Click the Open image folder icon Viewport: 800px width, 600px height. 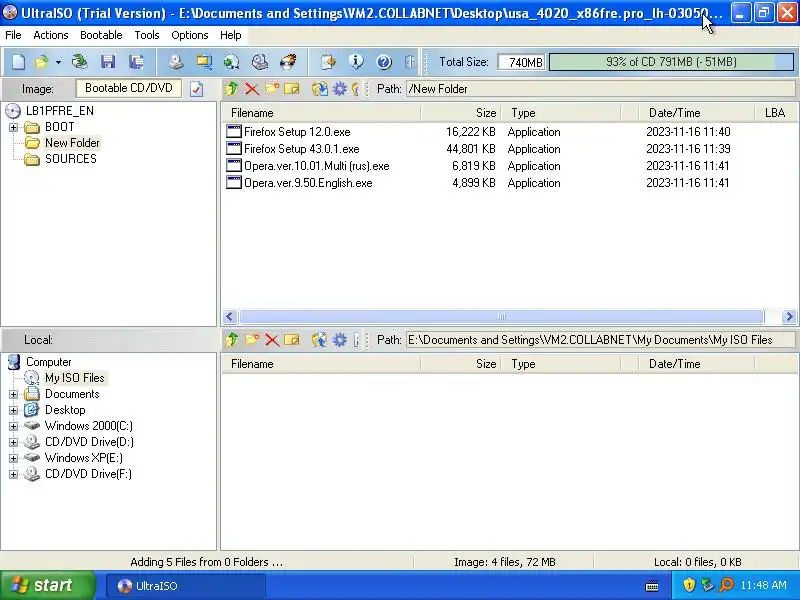[x=42, y=62]
